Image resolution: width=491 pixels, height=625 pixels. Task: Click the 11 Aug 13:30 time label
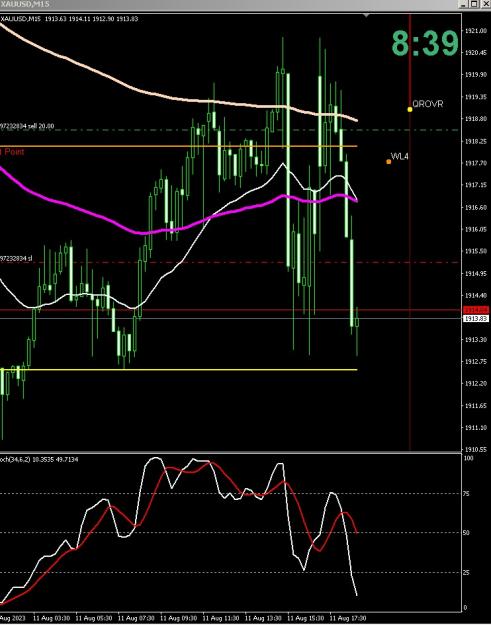263,619
